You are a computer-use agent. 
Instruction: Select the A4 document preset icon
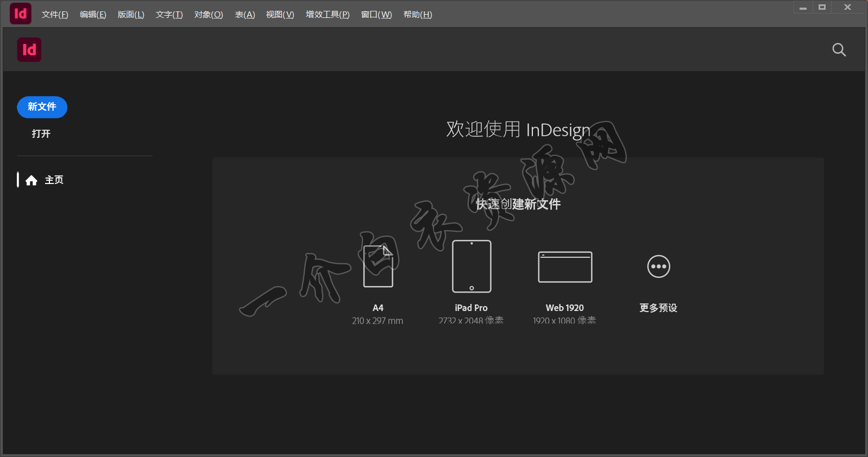click(x=378, y=266)
